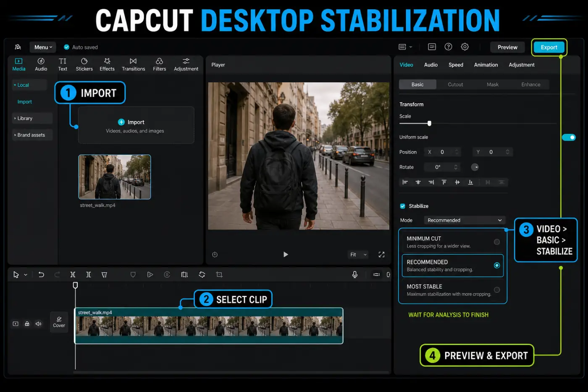
Task: Click the rotate icon in timeline toolbar
Action: click(x=202, y=274)
